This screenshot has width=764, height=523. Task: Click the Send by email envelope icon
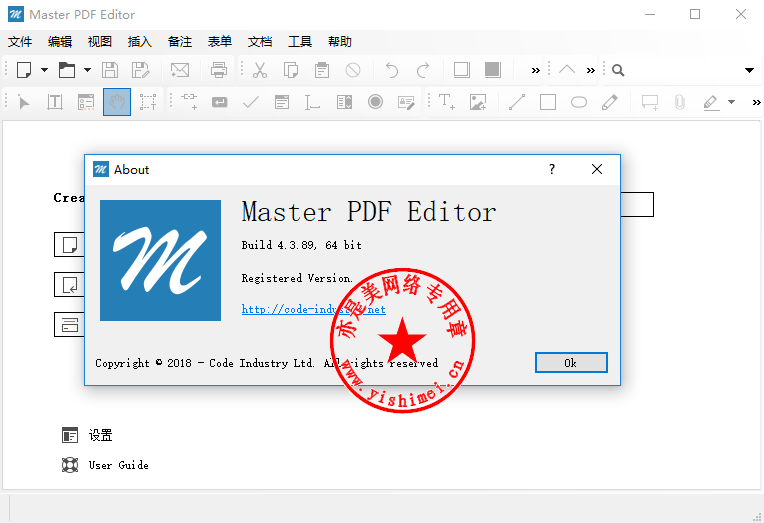[x=180, y=70]
